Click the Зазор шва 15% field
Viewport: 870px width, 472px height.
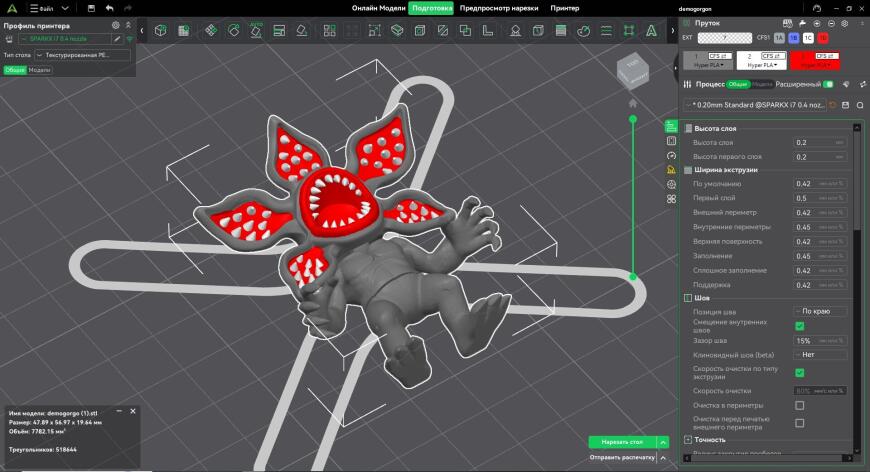820,341
